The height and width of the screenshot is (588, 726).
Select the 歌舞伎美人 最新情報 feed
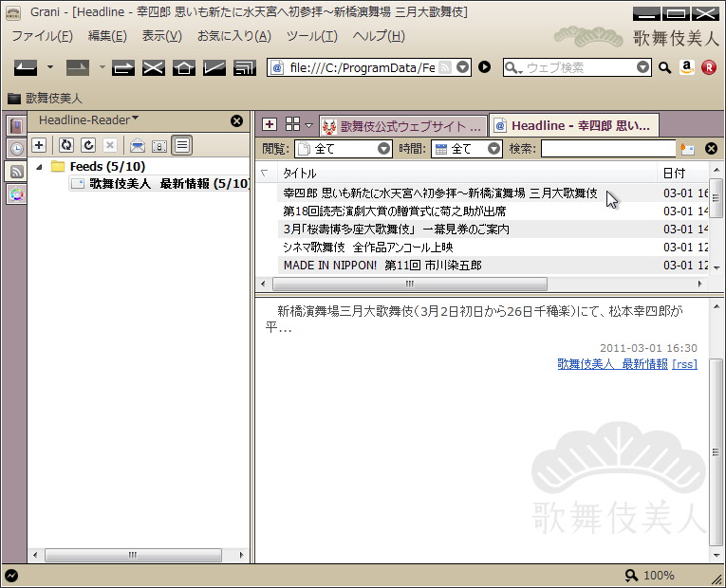point(160,183)
